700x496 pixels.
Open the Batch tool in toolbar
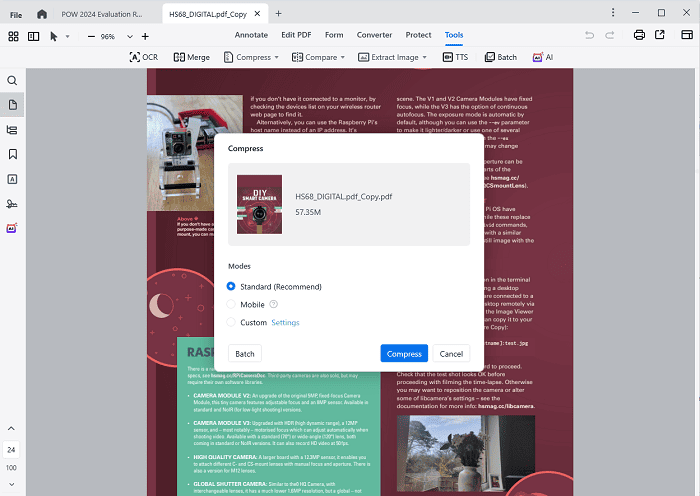click(500, 57)
